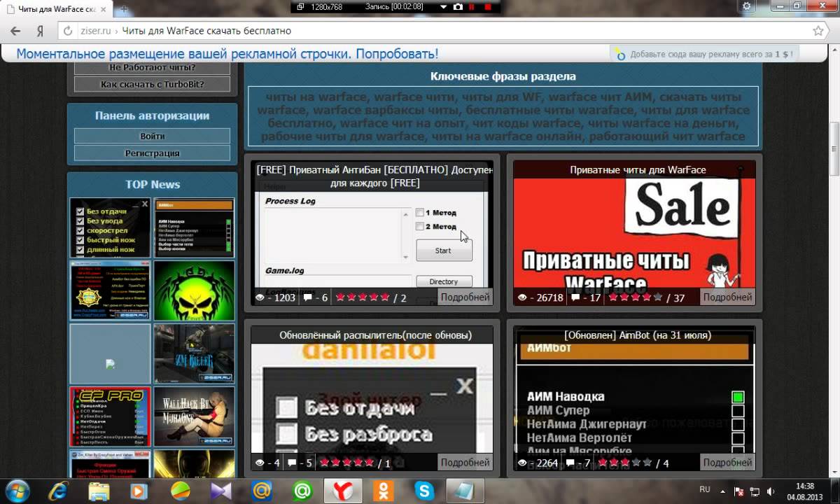The width and height of the screenshot is (840, 504).
Task: Pause the screen recording
Action: 472,6
